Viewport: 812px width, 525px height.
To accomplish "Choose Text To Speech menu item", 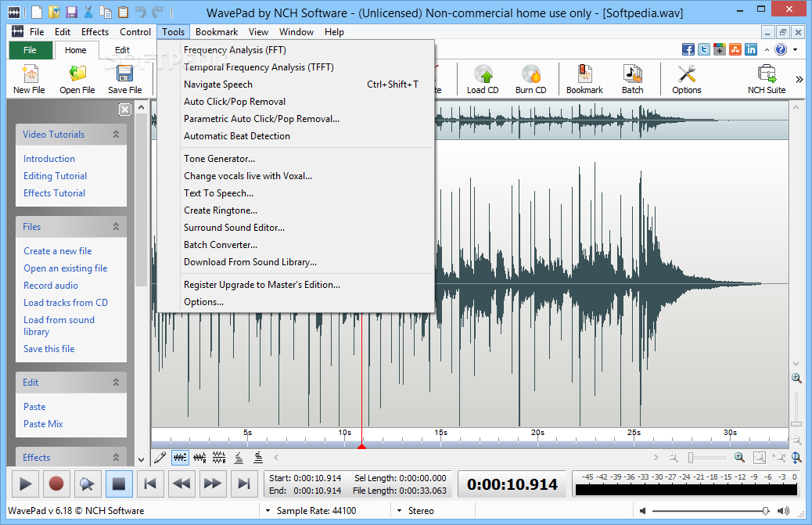I will [x=218, y=193].
